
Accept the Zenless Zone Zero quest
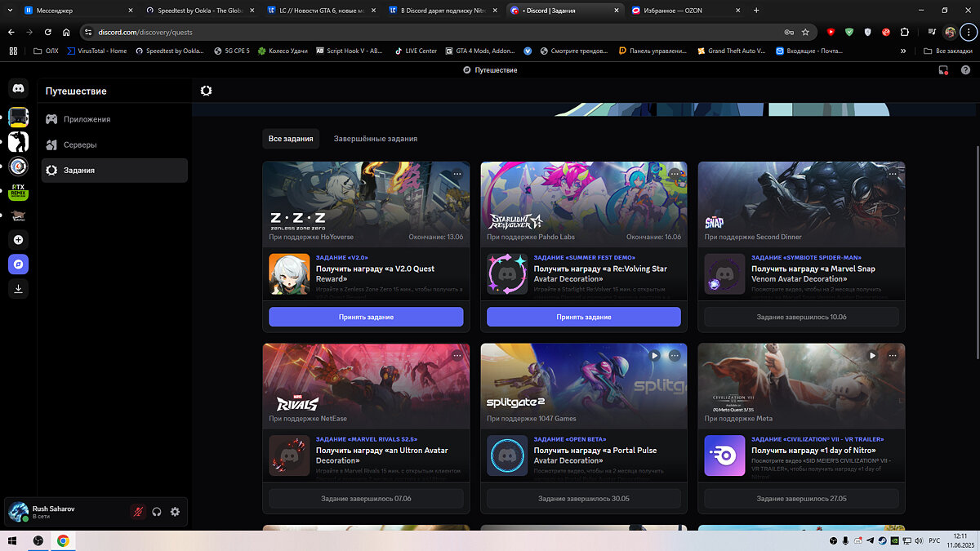(x=366, y=317)
